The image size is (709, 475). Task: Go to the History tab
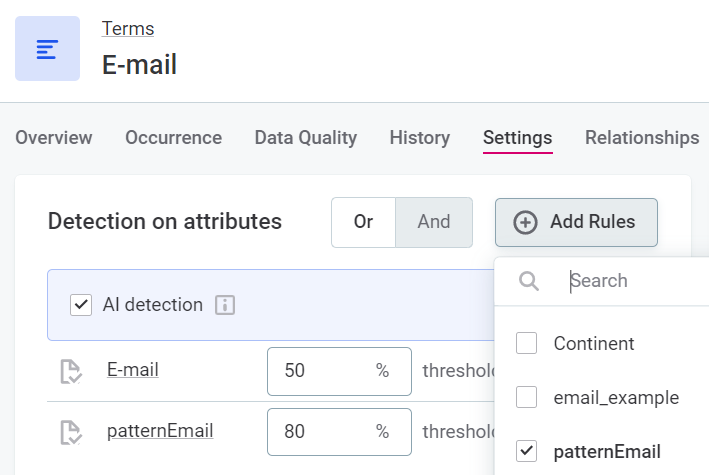419,138
